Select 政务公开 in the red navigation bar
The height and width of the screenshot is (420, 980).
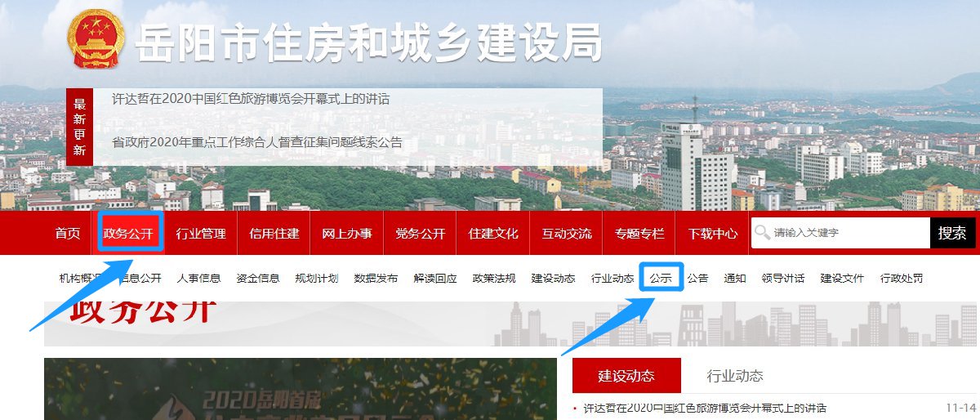tap(128, 234)
